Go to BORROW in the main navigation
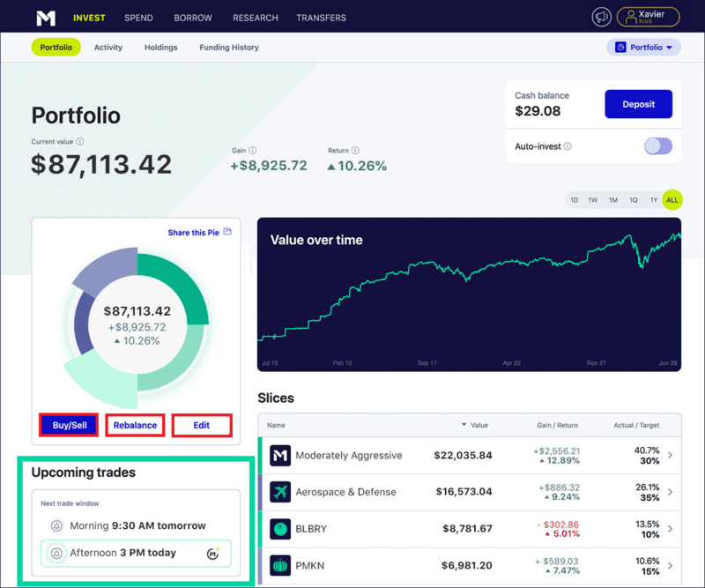Image resolution: width=705 pixels, height=588 pixels. click(x=193, y=18)
